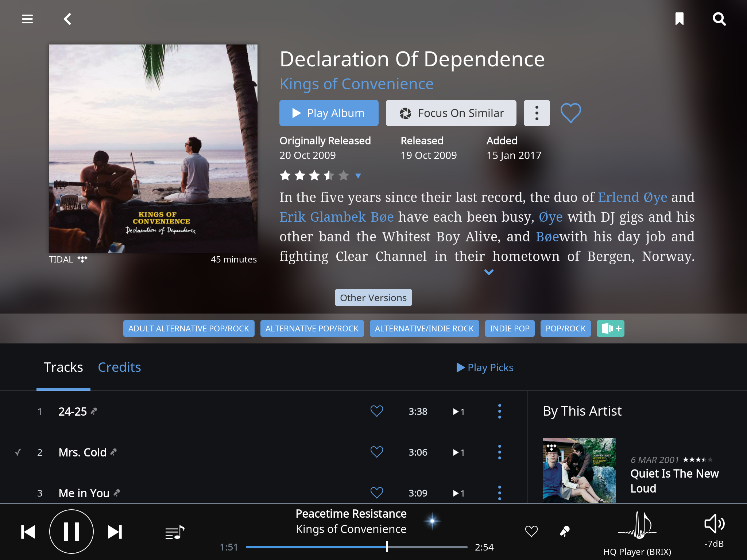This screenshot has width=747, height=560.
Task: Open the search magnifier
Action: pos(719,19)
